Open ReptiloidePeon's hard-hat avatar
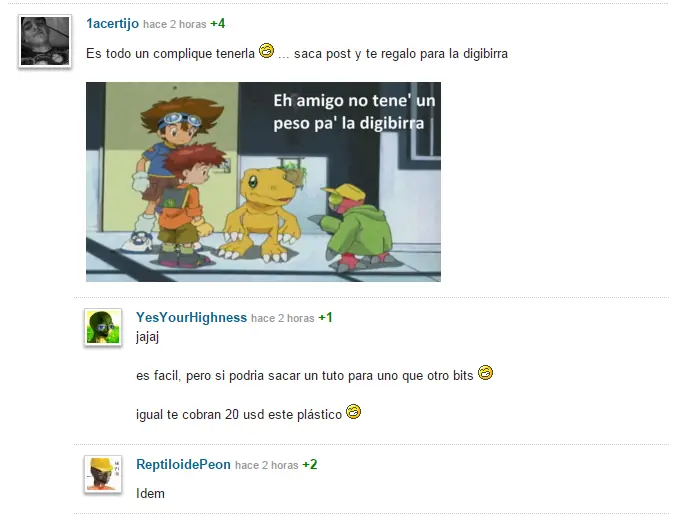 (103, 474)
